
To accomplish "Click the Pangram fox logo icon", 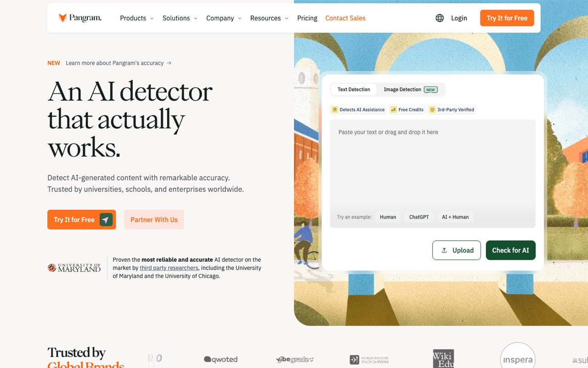I will [x=62, y=18].
